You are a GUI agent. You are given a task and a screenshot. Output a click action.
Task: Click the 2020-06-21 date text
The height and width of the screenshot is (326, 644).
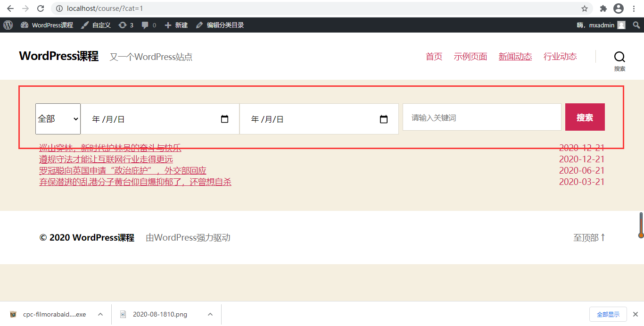pyautogui.click(x=582, y=170)
